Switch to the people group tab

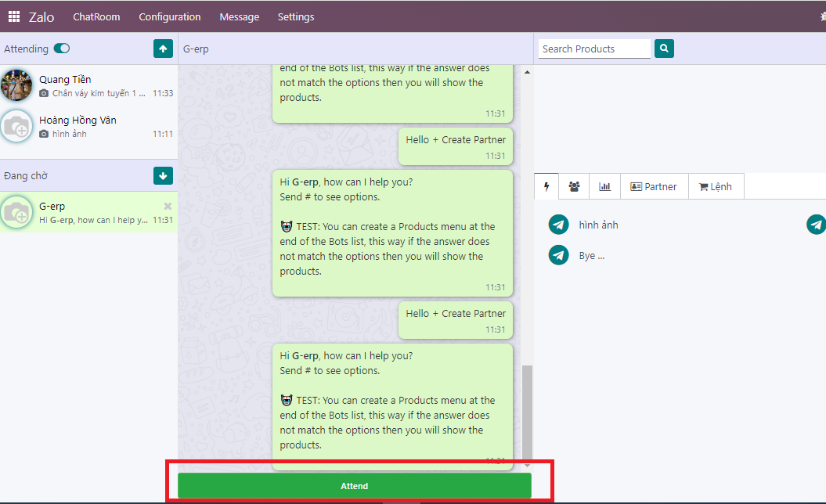574,186
